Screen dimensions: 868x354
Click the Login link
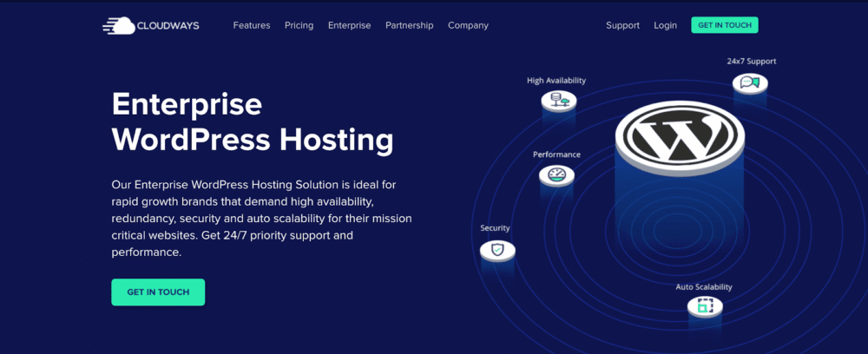665,26
